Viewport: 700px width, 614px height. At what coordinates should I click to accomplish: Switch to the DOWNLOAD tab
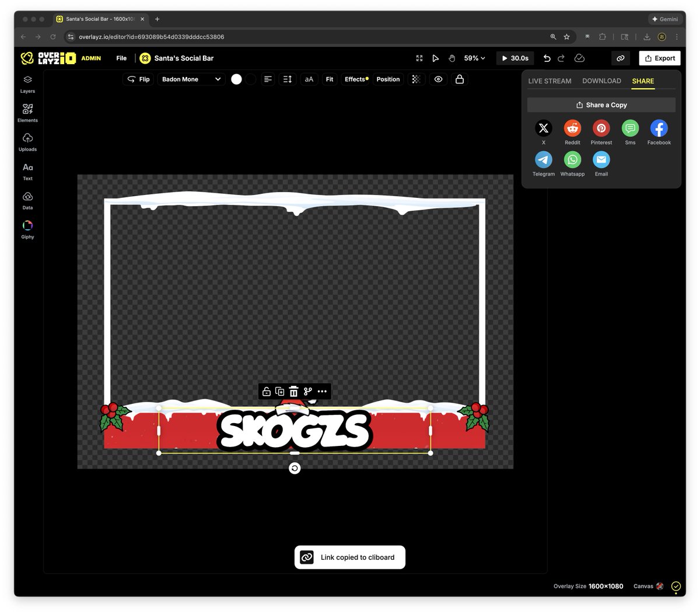point(601,81)
